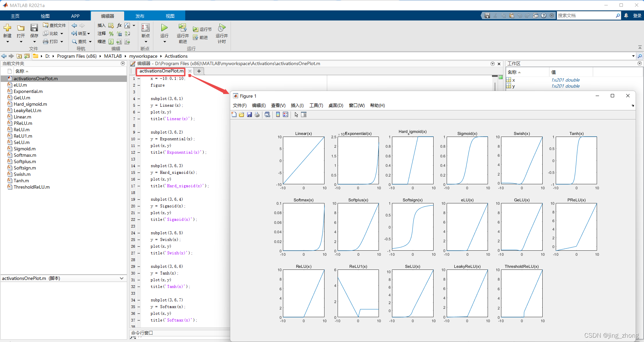
Task: Click the smart indent icon next to 缩进
Action: (x=111, y=42)
